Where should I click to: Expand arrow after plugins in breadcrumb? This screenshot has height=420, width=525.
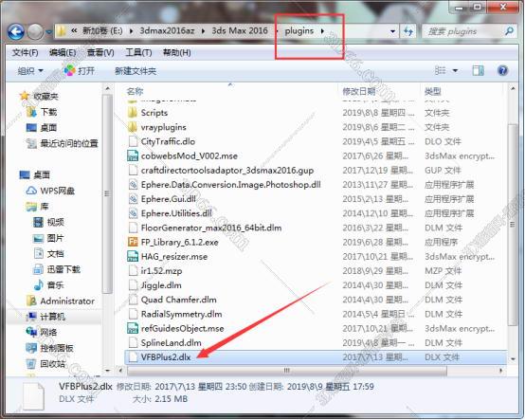322,31
